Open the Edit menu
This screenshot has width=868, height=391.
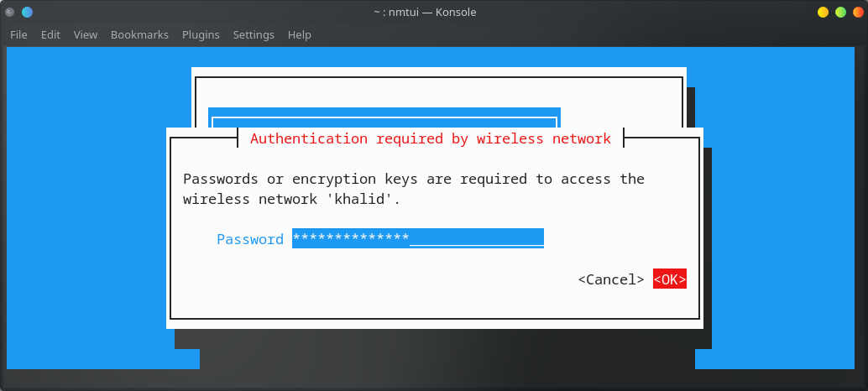tap(50, 35)
